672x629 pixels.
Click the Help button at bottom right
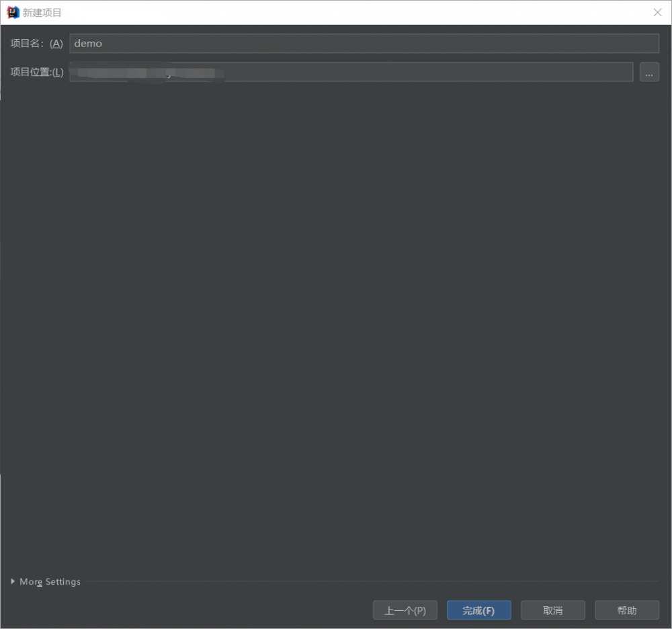[626, 610]
